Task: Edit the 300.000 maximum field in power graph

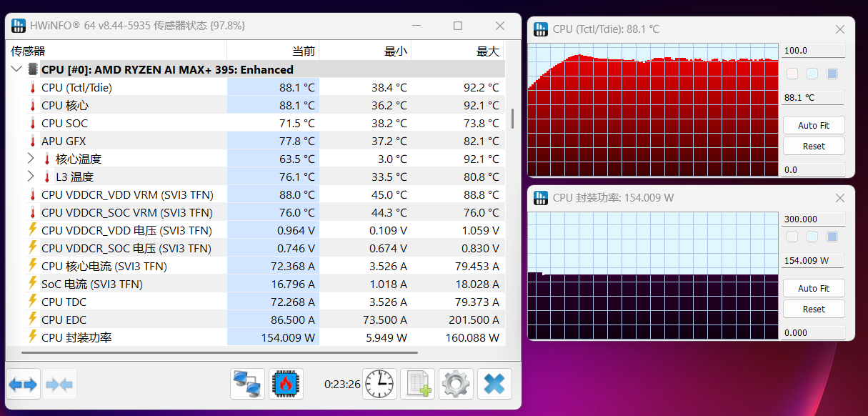Action: [813, 219]
